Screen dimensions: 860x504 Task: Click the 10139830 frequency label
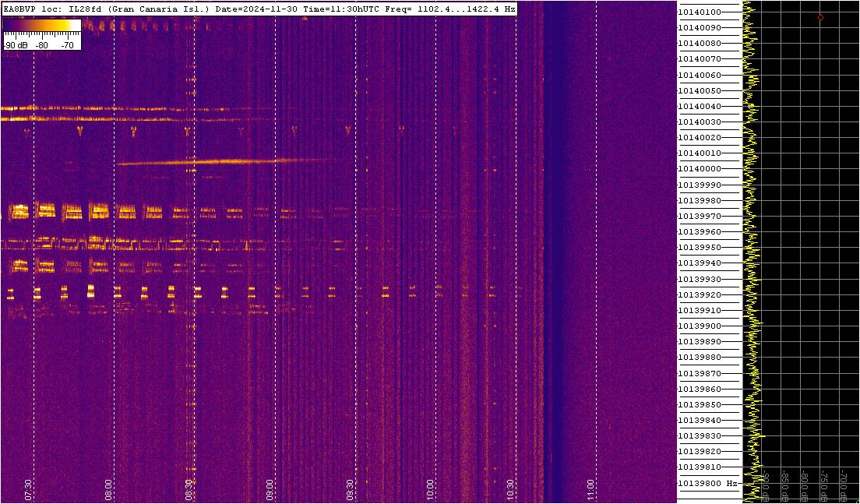click(x=700, y=436)
